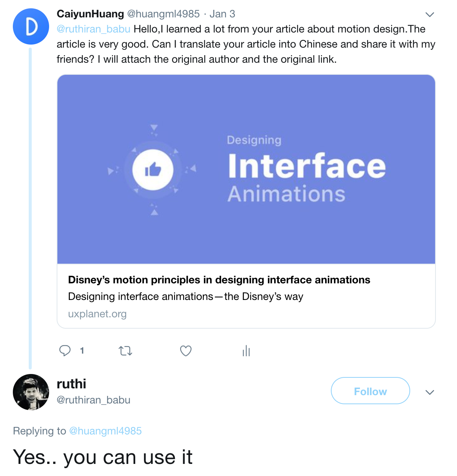Image resolution: width=457 pixels, height=476 pixels.
Task: Open the chevron menu beside Follow button
Action: tap(429, 392)
